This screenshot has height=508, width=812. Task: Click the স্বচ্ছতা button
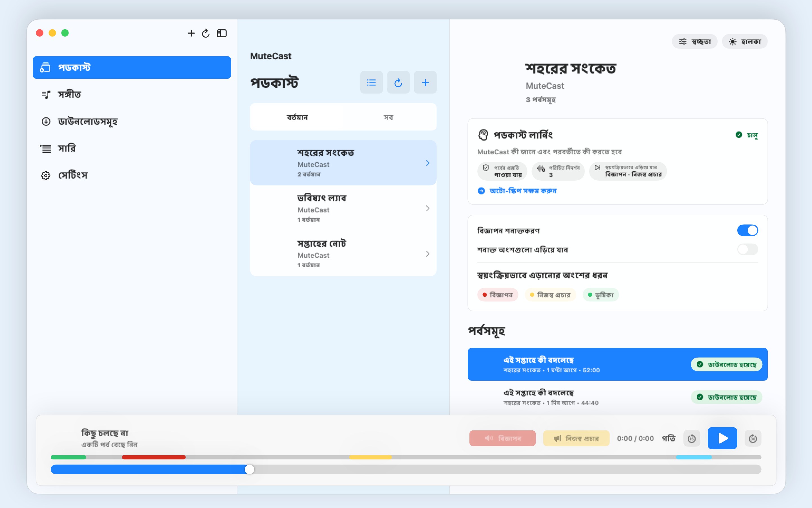point(694,41)
